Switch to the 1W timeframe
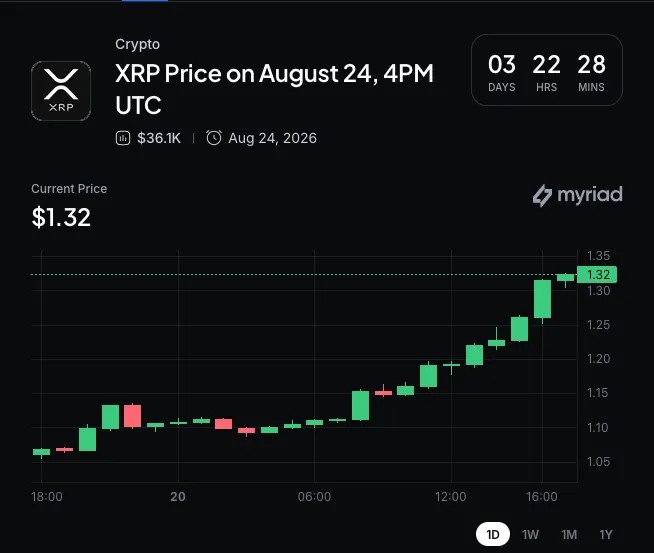 (x=530, y=535)
